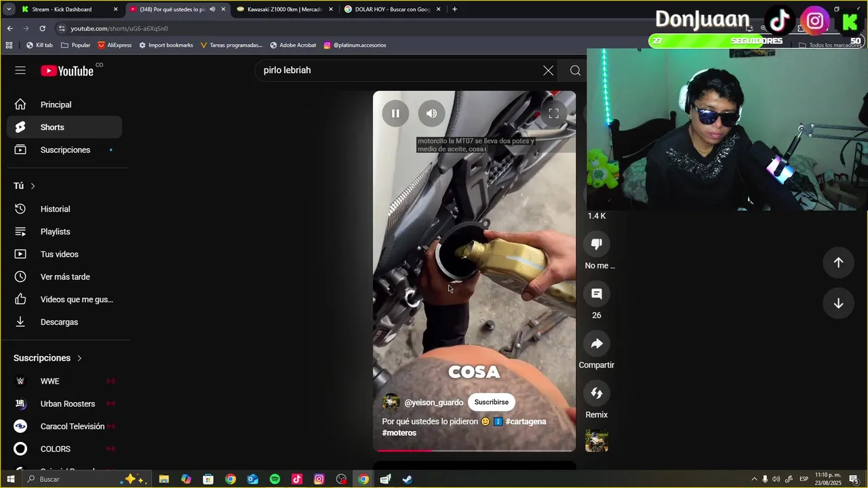Follow the #moteros hashtag link
The height and width of the screenshot is (488, 868).
click(399, 433)
